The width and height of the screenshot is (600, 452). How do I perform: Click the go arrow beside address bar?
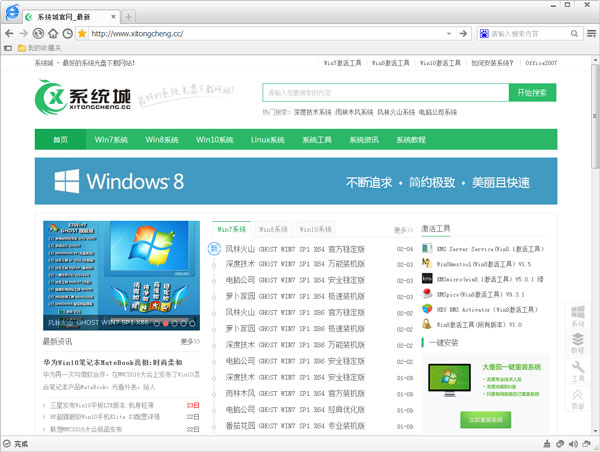tap(463, 34)
